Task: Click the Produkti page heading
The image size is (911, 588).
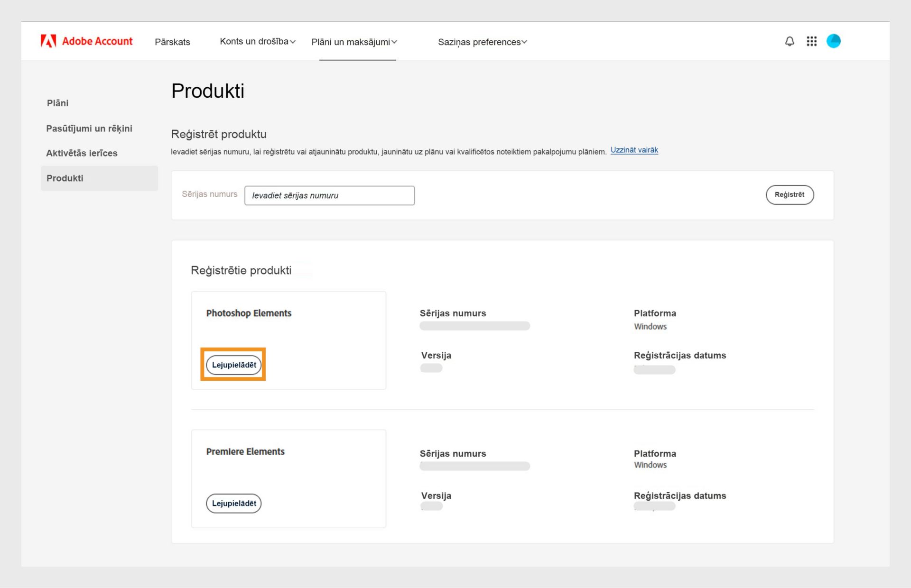Action: [x=208, y=91]
